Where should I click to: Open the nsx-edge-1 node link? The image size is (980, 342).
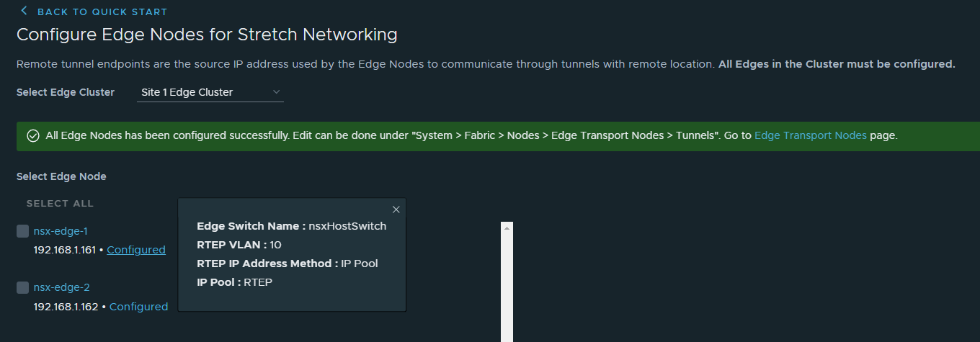(x=61, y=231)
